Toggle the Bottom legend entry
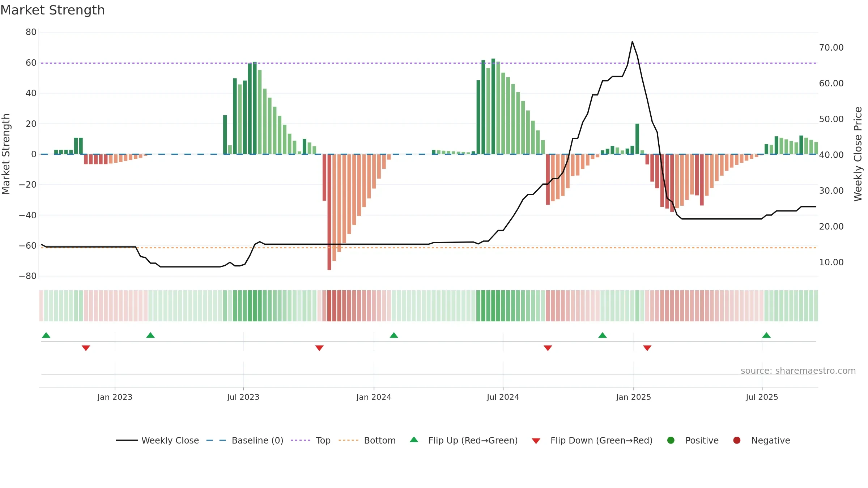868x488 pixels. click(367, 440)
